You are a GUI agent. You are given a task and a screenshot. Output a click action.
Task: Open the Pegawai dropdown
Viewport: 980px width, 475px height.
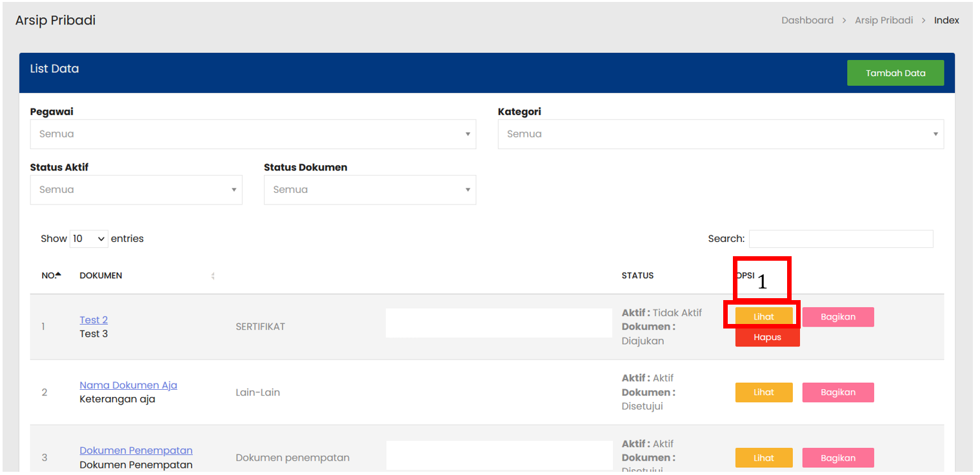click(252, 134)
